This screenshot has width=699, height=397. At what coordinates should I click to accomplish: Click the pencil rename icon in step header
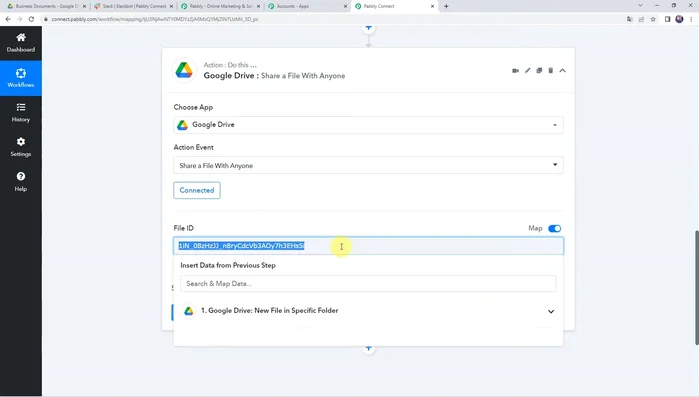[527, 70]
